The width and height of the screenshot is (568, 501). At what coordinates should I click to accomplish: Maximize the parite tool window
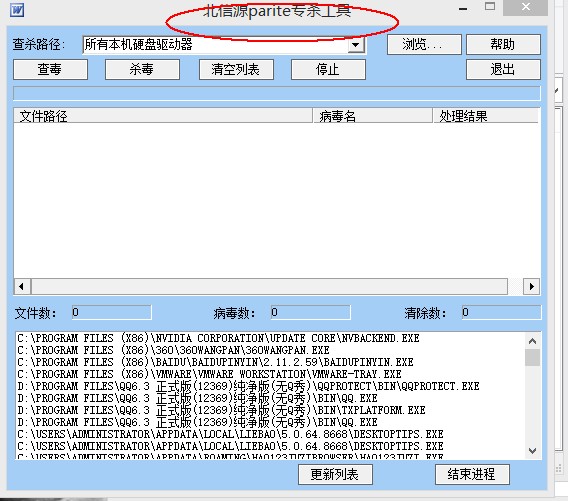coord(490,7)
